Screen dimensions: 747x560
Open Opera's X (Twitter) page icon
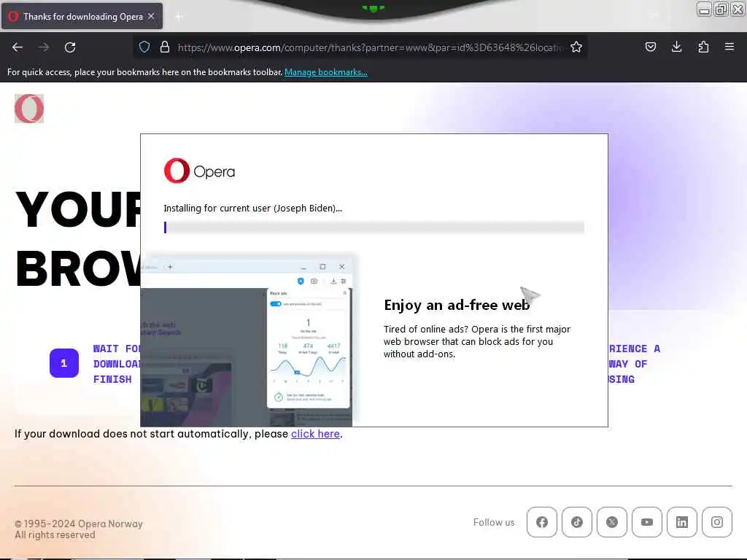point(612,522)
